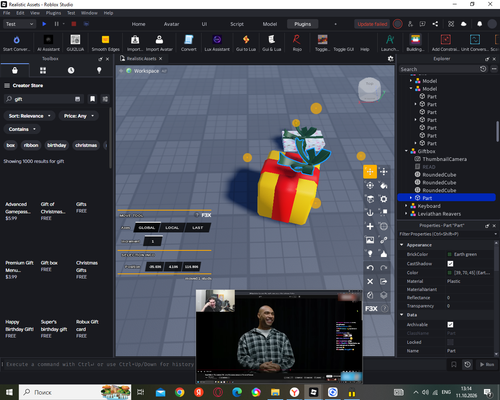Screen dimensions: 500x400
Task: Click the F3X increment value box
Action: (x=153, y=241)
